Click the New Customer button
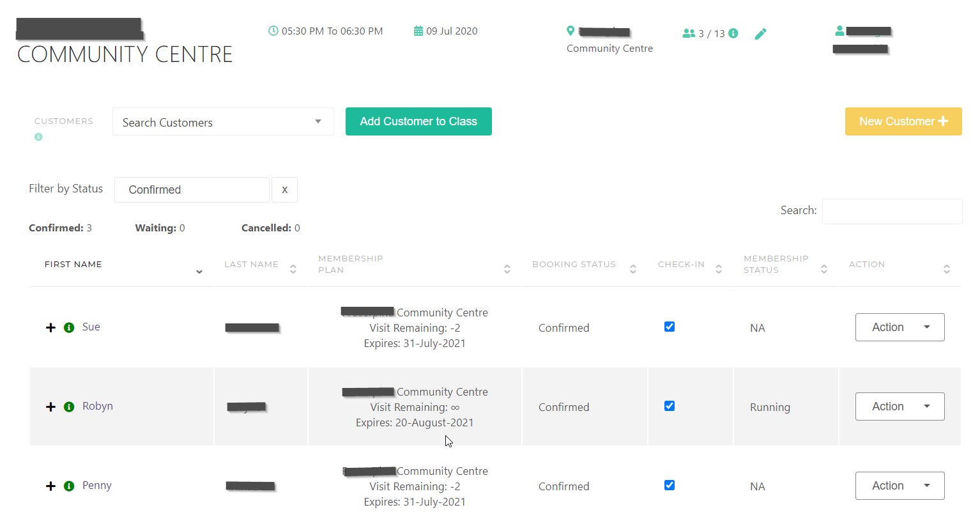Viewport: 980px width, 526px height. 903,121
